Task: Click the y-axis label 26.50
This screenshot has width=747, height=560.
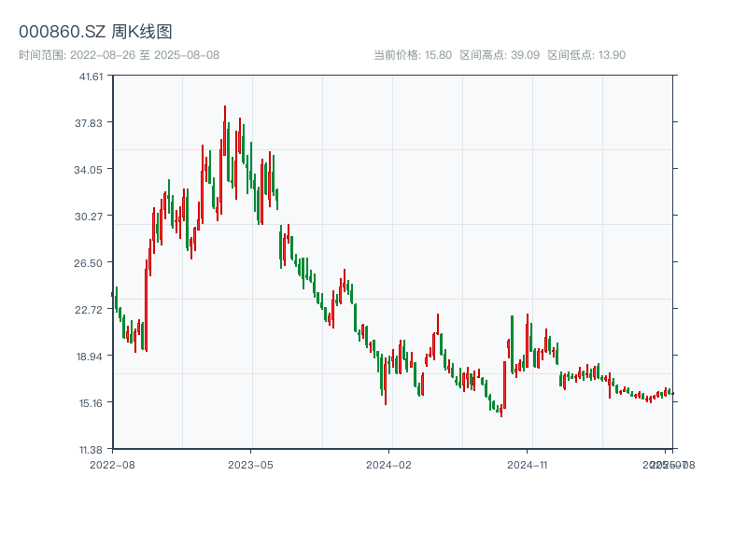Action: click(x=88, y=263)
